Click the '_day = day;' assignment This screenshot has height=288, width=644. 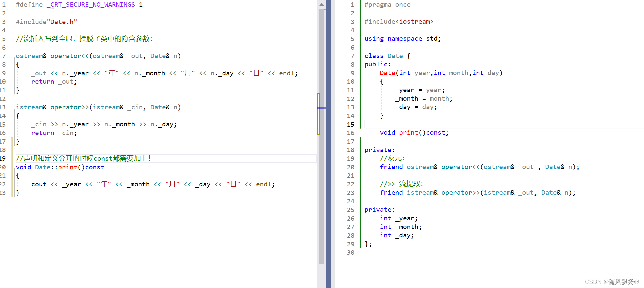pyautogui.click(x=416, y=107)
